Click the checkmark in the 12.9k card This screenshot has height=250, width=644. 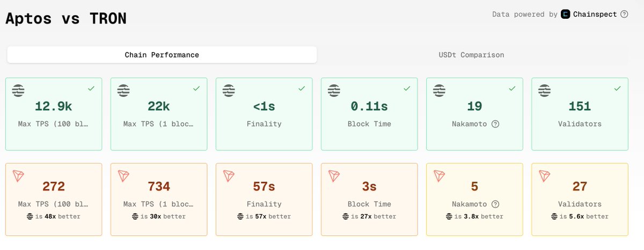point(91,88)
